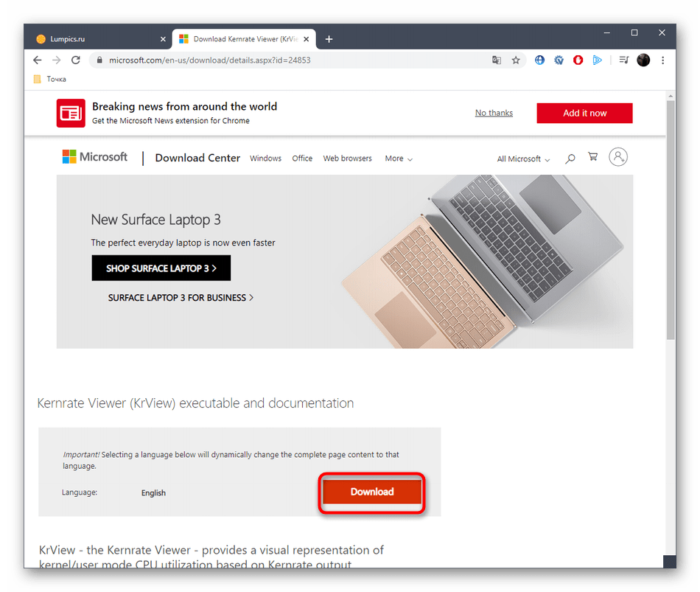
Task: Open the translate page icon
Action: 497,60
